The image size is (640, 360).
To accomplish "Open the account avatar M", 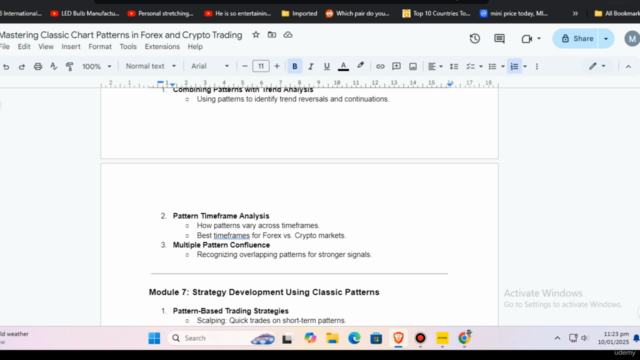I will (632, 39).
